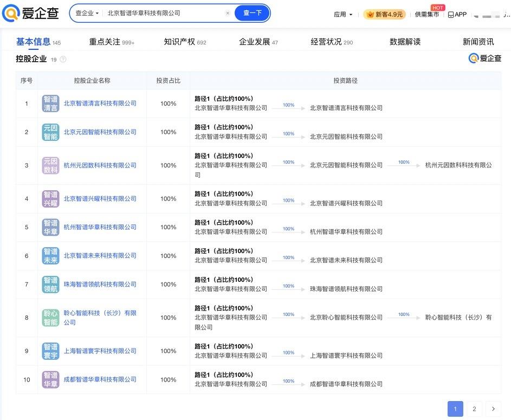
Task: Click the help question mark beside 控股企业
Action: (x=63, y=59)
